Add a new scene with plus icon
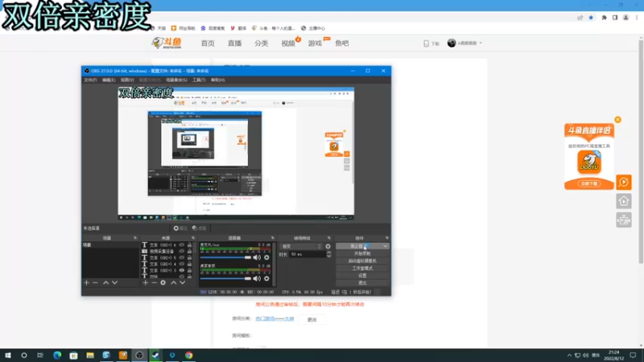Image resolution: width=644 pixels, height=362 pixels. (87, 283)
